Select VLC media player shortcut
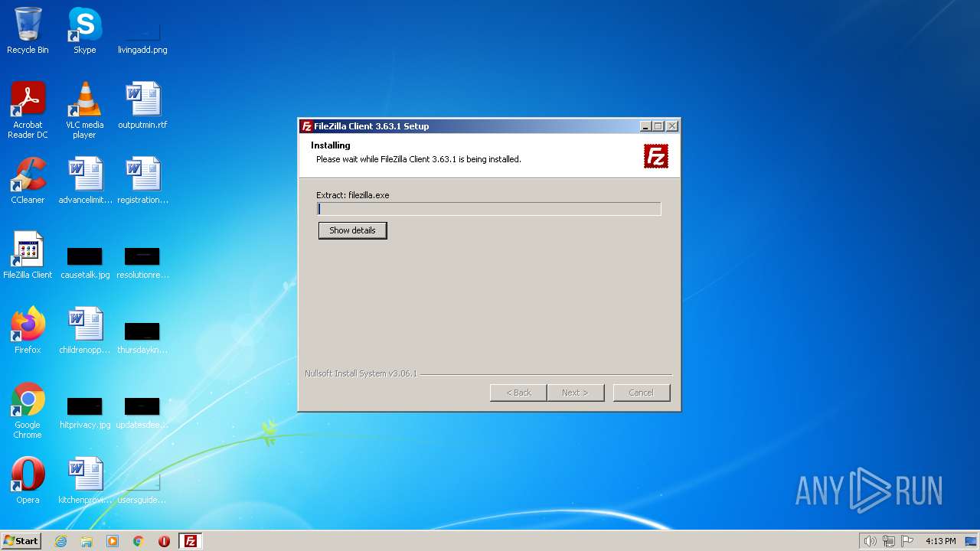Viewport: 980px width, 551px height. click(84, 110)
